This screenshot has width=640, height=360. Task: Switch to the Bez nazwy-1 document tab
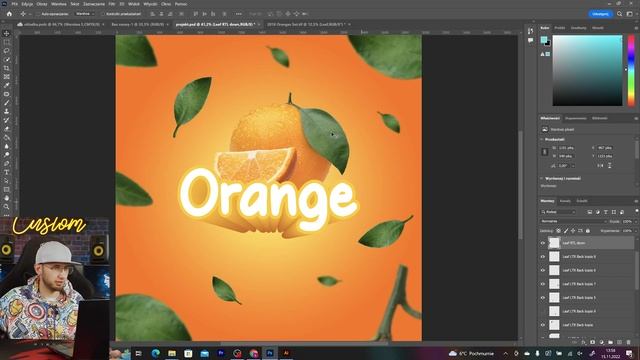[x=138, y=24]
